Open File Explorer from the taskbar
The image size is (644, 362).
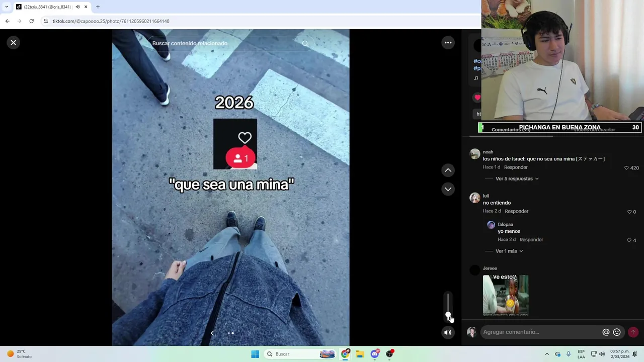pyautogui.click(x=360, y=354)
